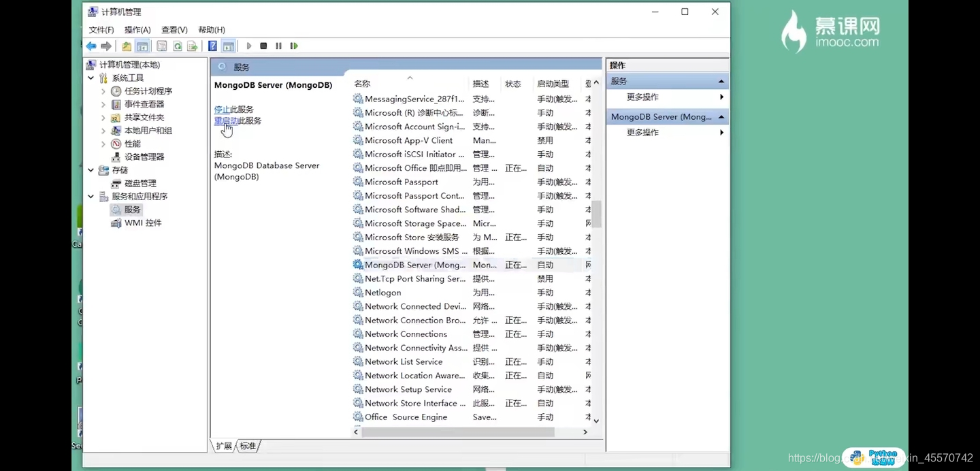Click the horizontal scrollbar right arrow
This screenshot has width=980, height=471.
[x=585, y=432]
